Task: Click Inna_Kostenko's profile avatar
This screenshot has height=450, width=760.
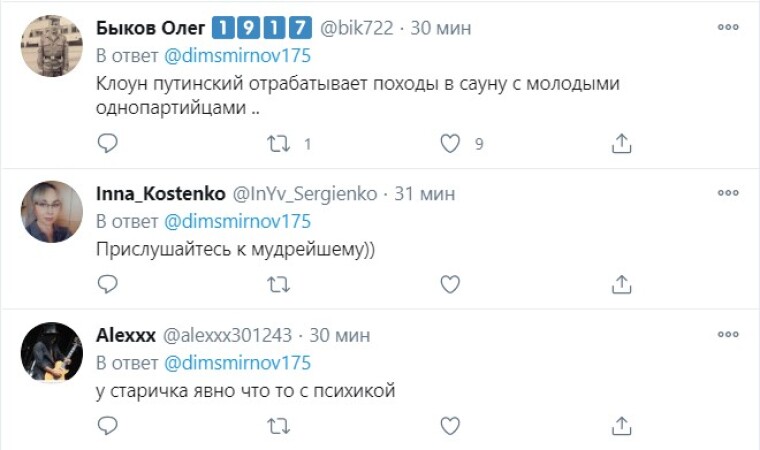Action: point(52,211)
